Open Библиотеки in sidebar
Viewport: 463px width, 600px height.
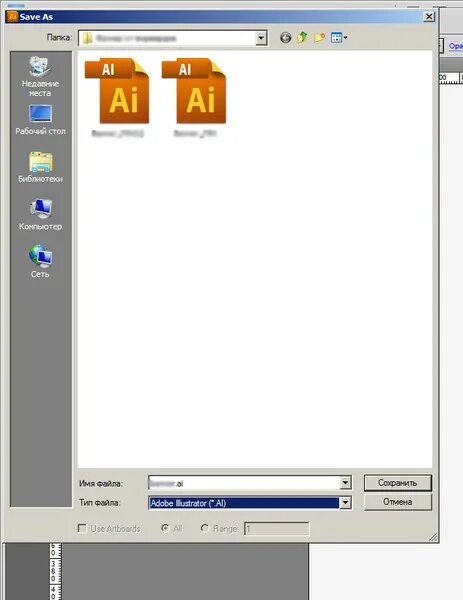(40, 167)
